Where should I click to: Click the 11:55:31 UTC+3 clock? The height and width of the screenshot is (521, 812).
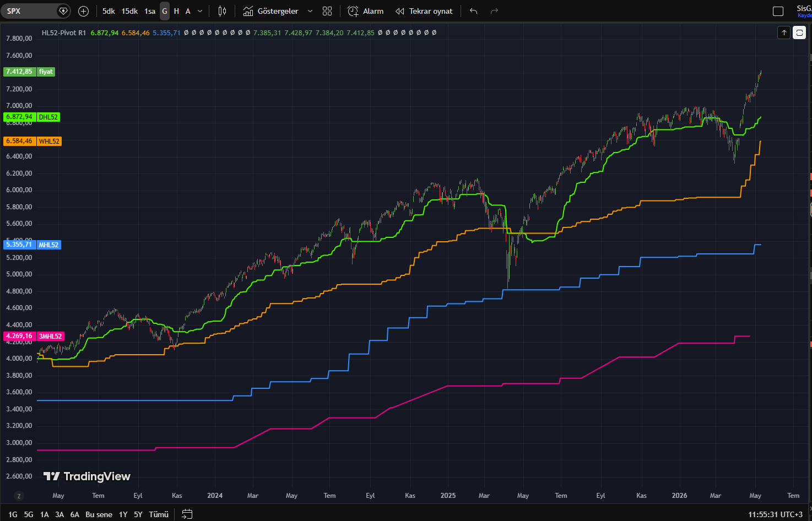776,514
